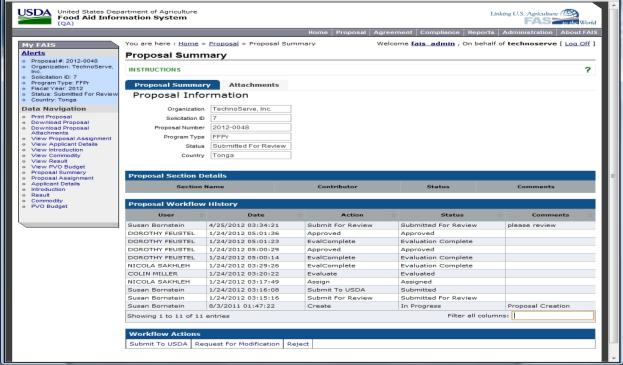The height and width of the screenshot is (365, 623).
Task: Click the Alerts heading link
Action: (x=33, y=53)
